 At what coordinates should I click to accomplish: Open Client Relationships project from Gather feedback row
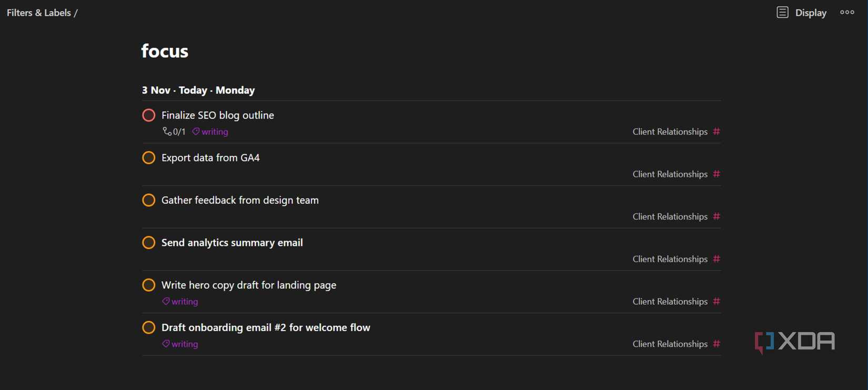click(x=670, y=217)
